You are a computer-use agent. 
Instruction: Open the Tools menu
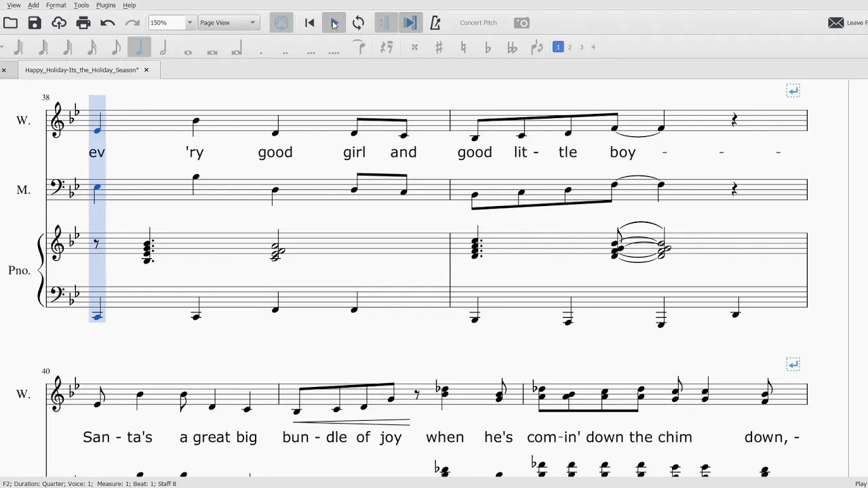click(x=81, y=5)
